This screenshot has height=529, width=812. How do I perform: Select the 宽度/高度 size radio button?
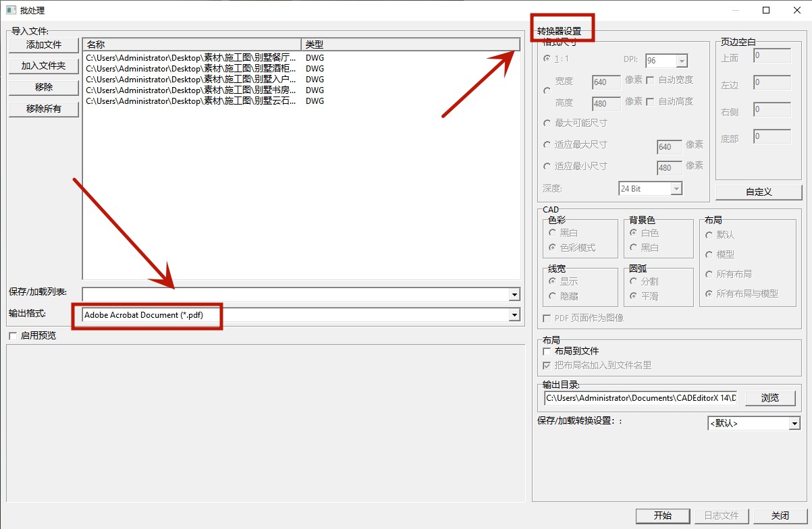[547, 90]
